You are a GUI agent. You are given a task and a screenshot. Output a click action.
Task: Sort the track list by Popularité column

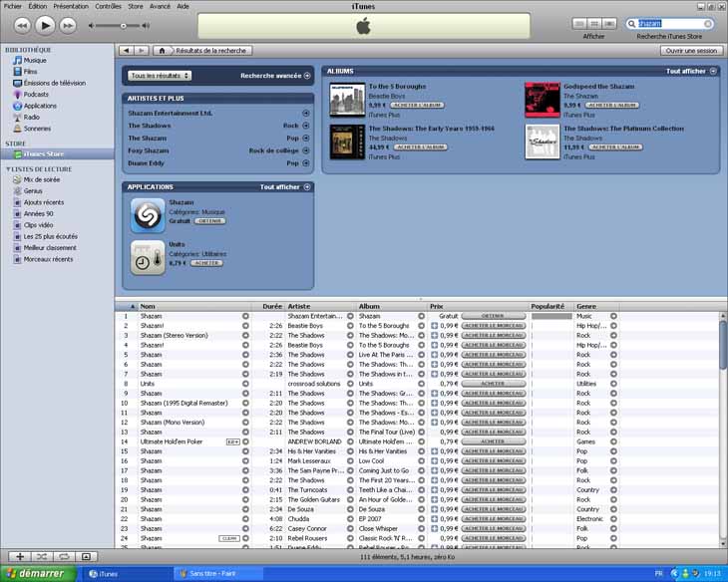point(551,306)
